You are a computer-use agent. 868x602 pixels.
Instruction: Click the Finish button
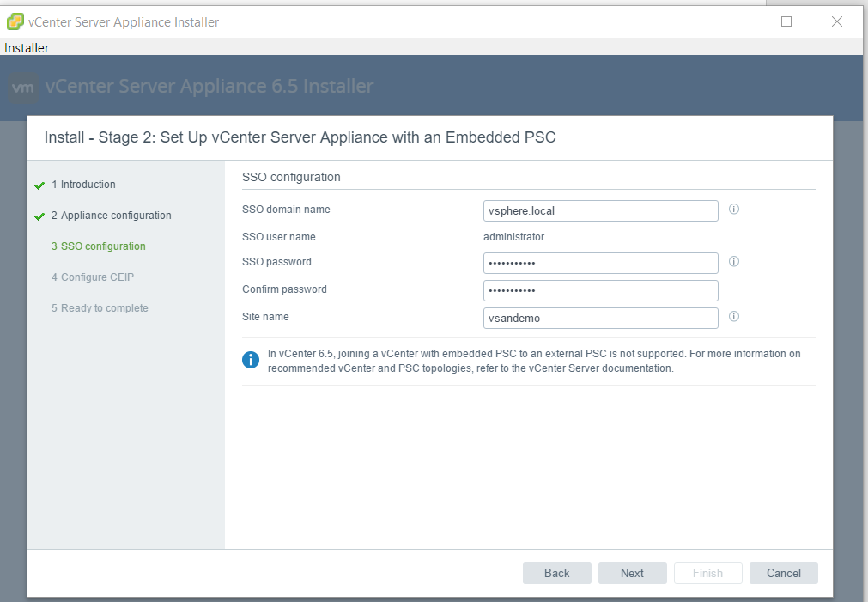pos(707,573)
